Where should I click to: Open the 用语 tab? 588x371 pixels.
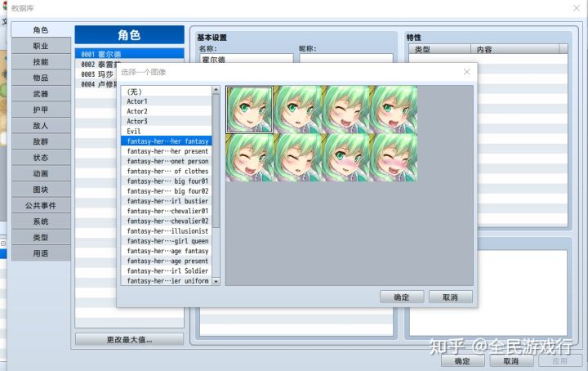point(41,253)
